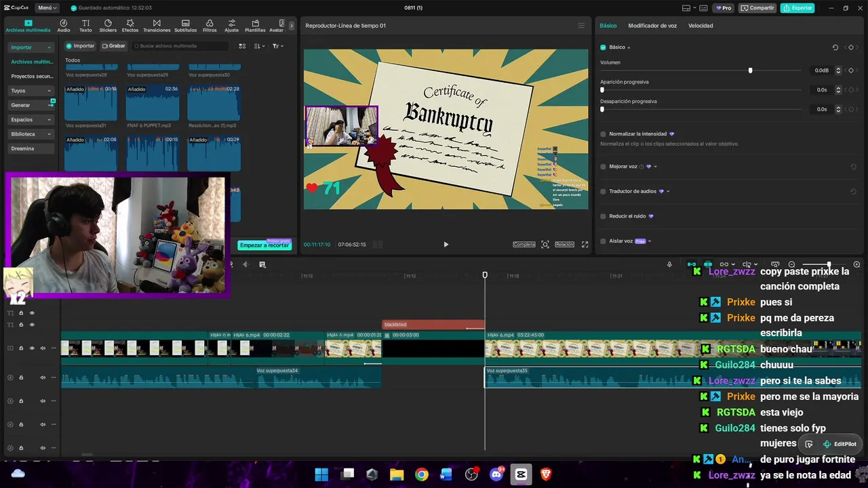Toggle visibility of the main video track
868x488 pixels.
32,348
